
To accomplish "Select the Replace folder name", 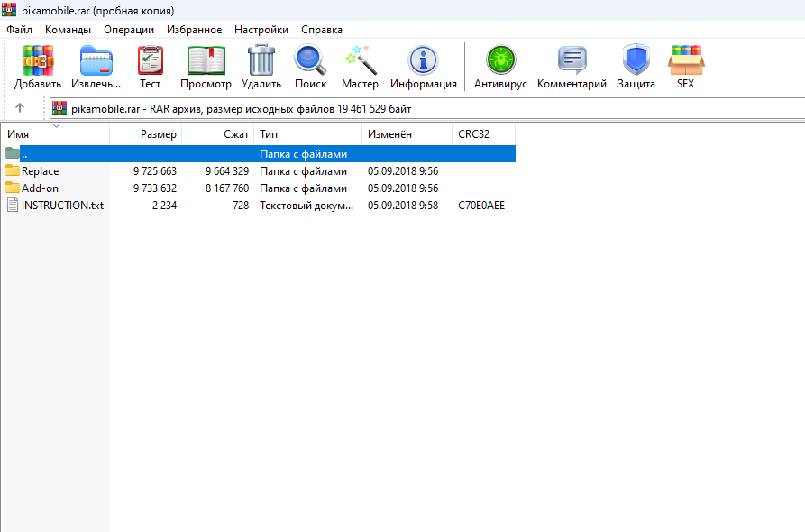I will coord(40,171).
